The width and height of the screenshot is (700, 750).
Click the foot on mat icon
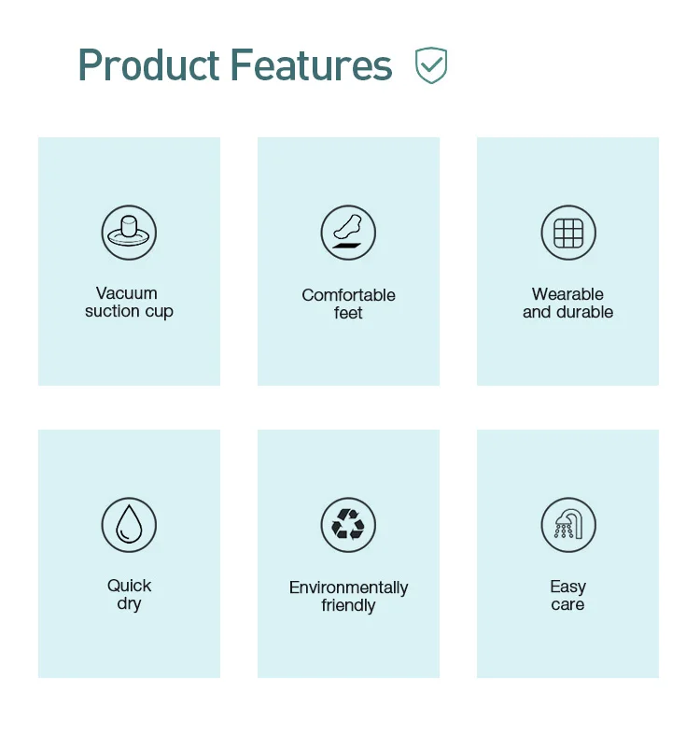tap(348, 233)
